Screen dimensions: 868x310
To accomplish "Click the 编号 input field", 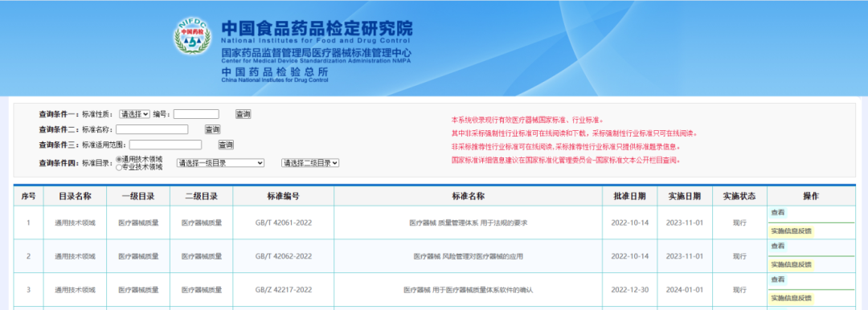I will (196, 114).
